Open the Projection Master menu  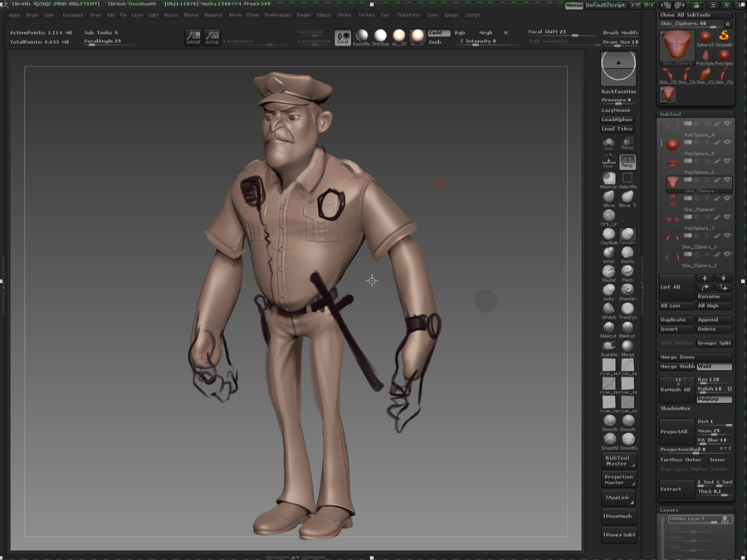[x=618, y=480]
